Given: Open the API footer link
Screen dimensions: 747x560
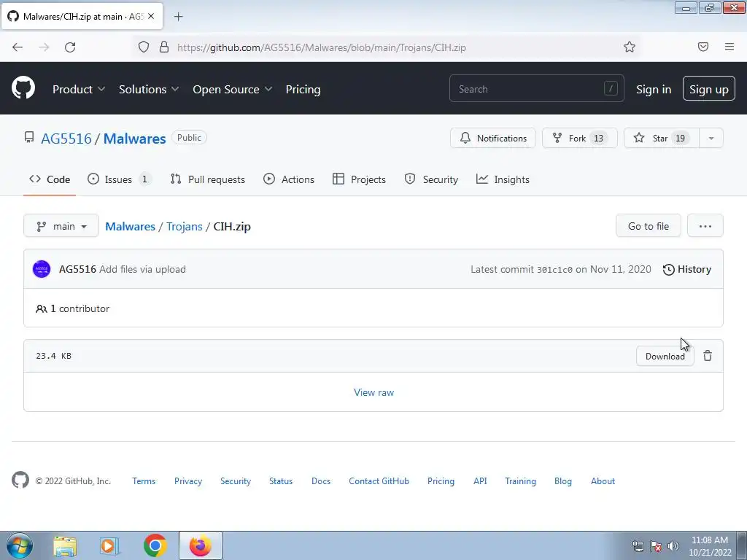Looking at the screenshot, I should 480,481.
